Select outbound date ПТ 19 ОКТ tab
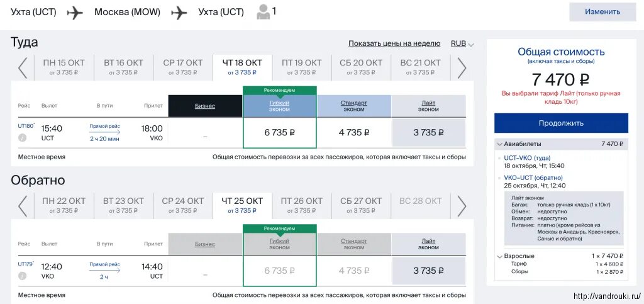644x304 pixels. pyautogui.click(x=301, y=67)
